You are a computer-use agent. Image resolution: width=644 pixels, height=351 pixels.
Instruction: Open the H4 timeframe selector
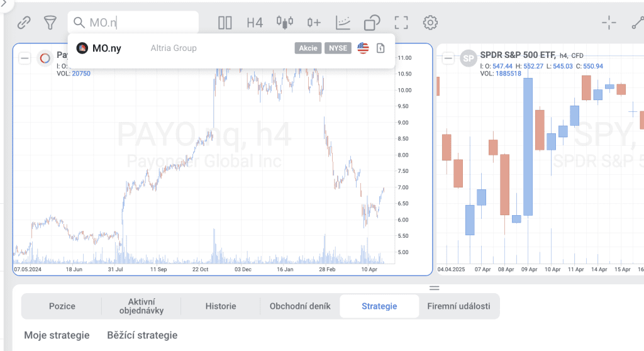pos(255,23)
